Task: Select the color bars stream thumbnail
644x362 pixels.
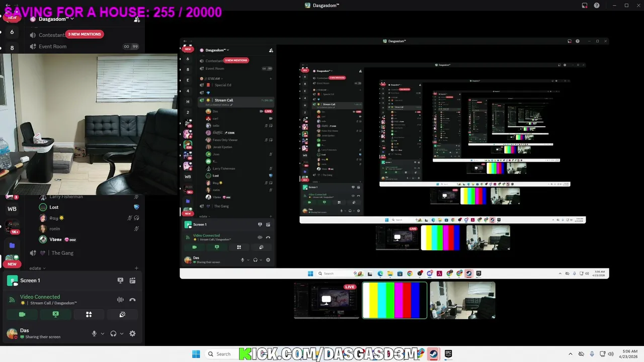Action: click(x=394, y=300)
